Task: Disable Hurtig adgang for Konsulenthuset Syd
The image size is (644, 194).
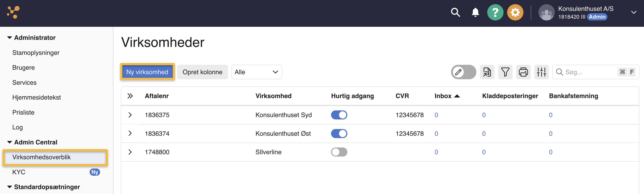Action: [339, 115]
